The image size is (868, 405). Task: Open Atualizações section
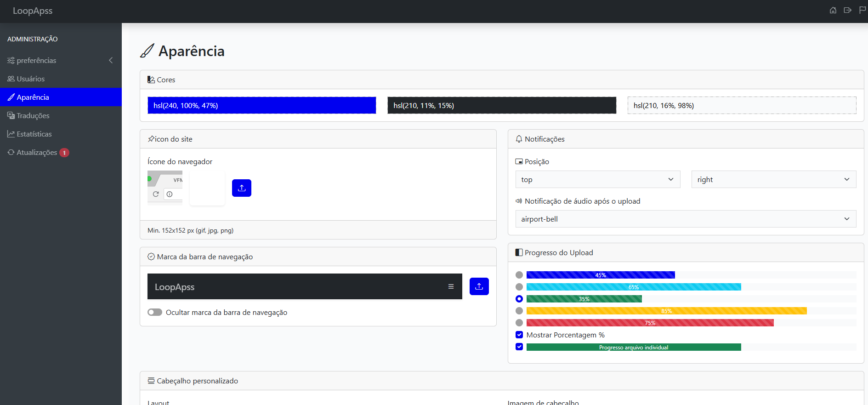click(x=61, y=152)
